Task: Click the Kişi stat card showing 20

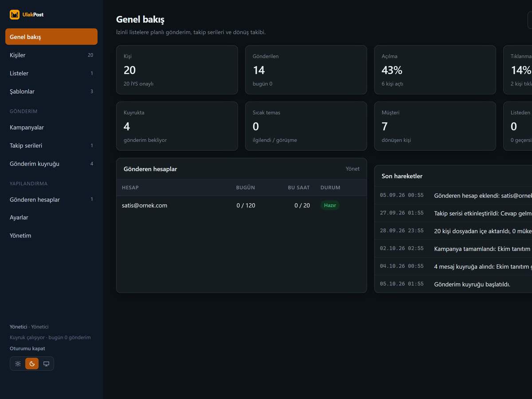Action: (x=177, y=70)
